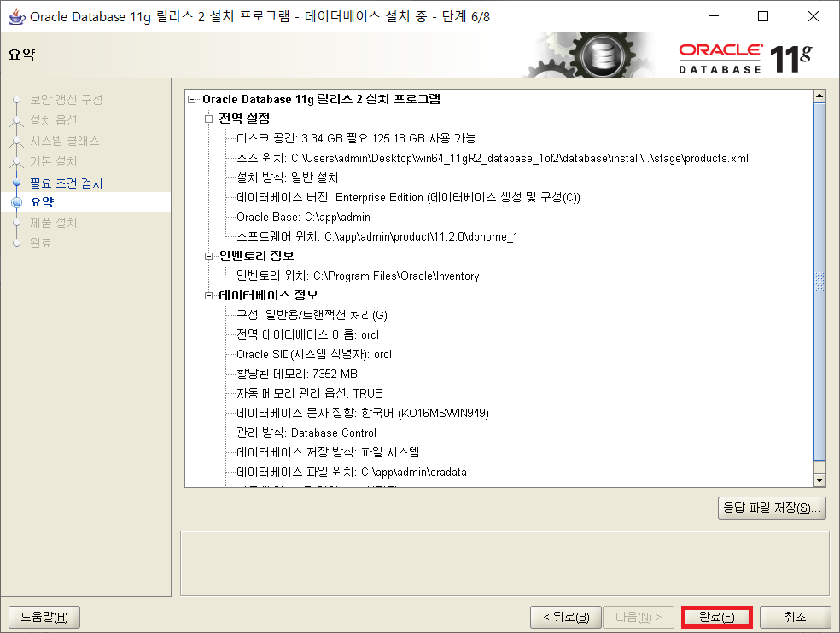Select the 제품 설치 step in sidebar
This screenshot has width=840, height=633.
tap(54, 223)
